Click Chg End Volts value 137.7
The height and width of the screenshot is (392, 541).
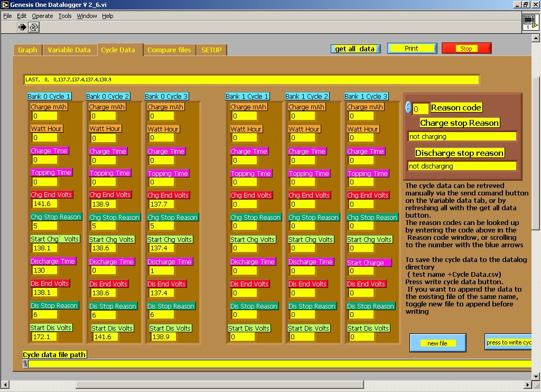point(162,204)
